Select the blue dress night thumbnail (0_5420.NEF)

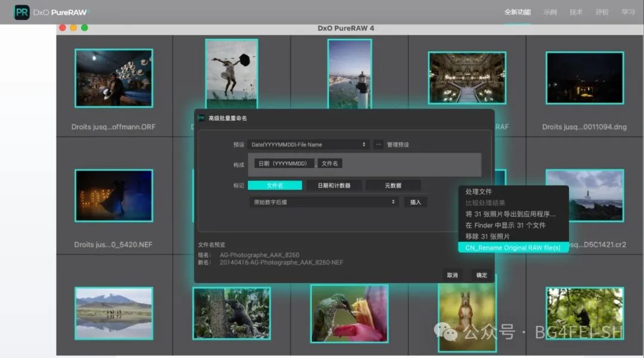point(114,195)
